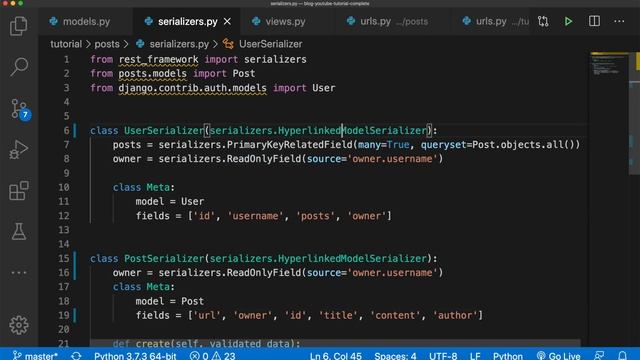Viewport: 640px width, 360px height.
Task: Click PrimaryKeyRelatedField on line 7
Action: coord(289,145)
